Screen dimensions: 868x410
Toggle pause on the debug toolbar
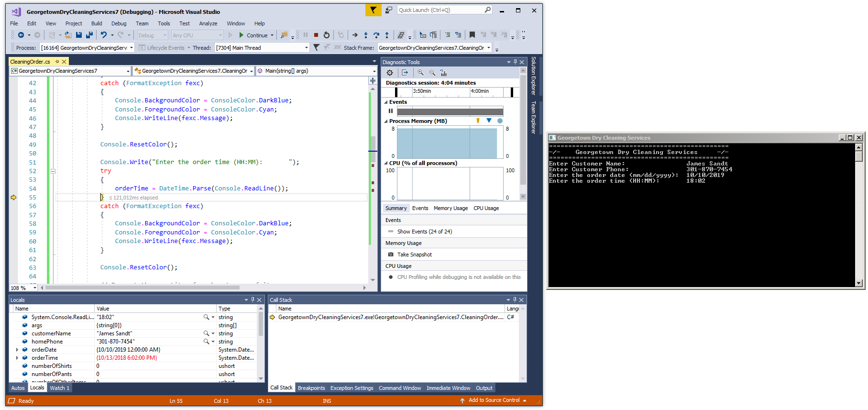coord(306,35)
